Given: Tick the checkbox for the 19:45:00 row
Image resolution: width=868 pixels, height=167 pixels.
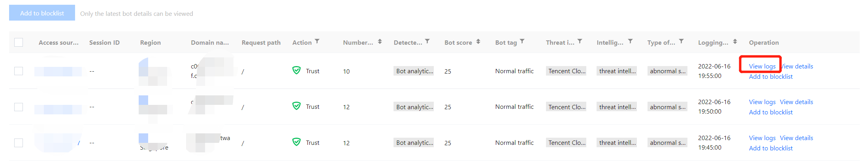Looking at the screenshot, I should coord(19,143).
